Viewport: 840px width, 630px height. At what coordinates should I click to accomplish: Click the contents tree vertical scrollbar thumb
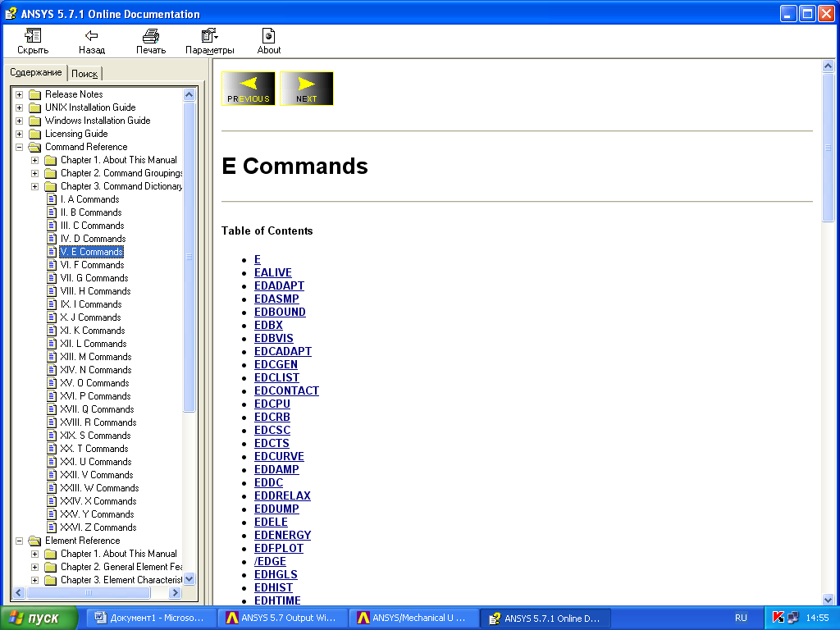pos(189,257)
